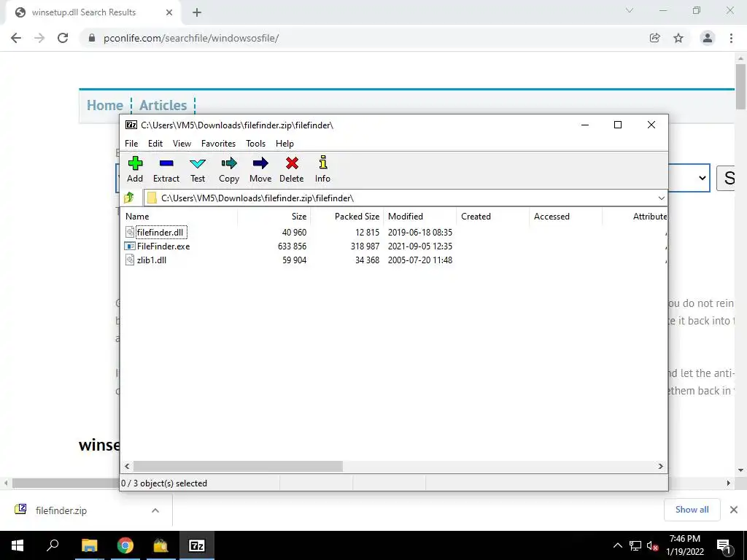Follow the Home link on the webpage
The image size is (747, 560).
tap(105, 105)
